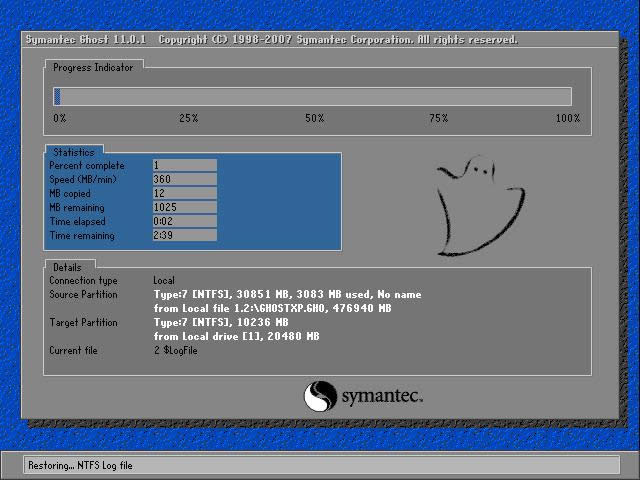Select the Speed (MB/min) value field

184,180
